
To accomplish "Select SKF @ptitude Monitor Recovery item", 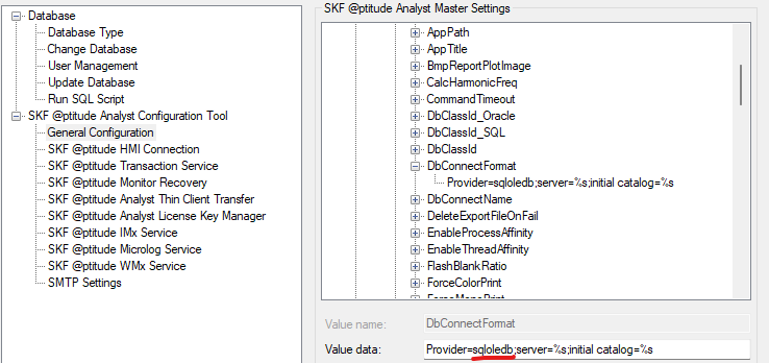I will pos(127,182).
